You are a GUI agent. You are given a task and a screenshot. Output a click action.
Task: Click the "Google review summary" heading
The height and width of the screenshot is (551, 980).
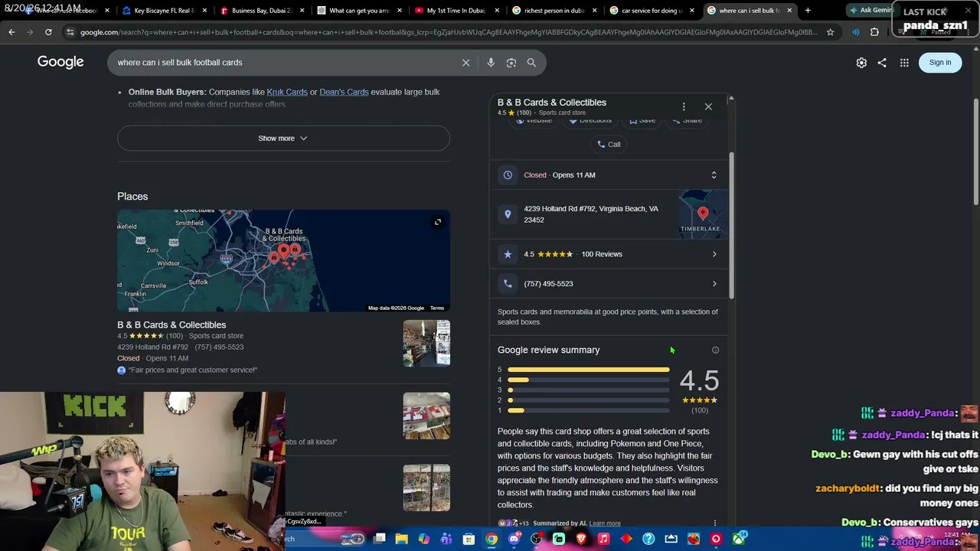(x=549, y=350)
